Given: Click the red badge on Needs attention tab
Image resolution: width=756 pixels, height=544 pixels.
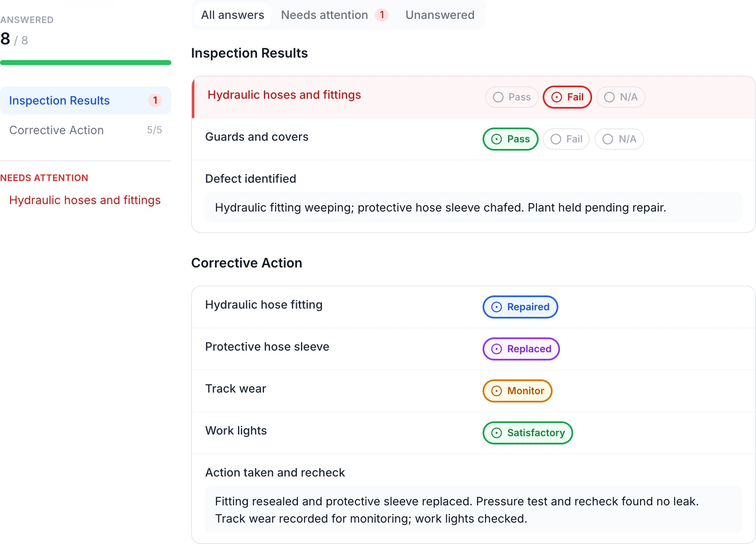Looking at the screenshot, I should click(x=382, y=15).
